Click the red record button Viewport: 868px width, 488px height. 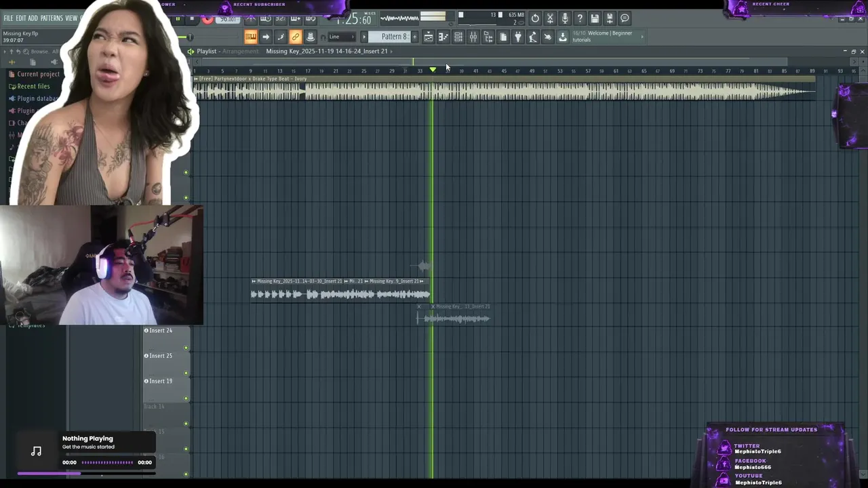(208, 19)
